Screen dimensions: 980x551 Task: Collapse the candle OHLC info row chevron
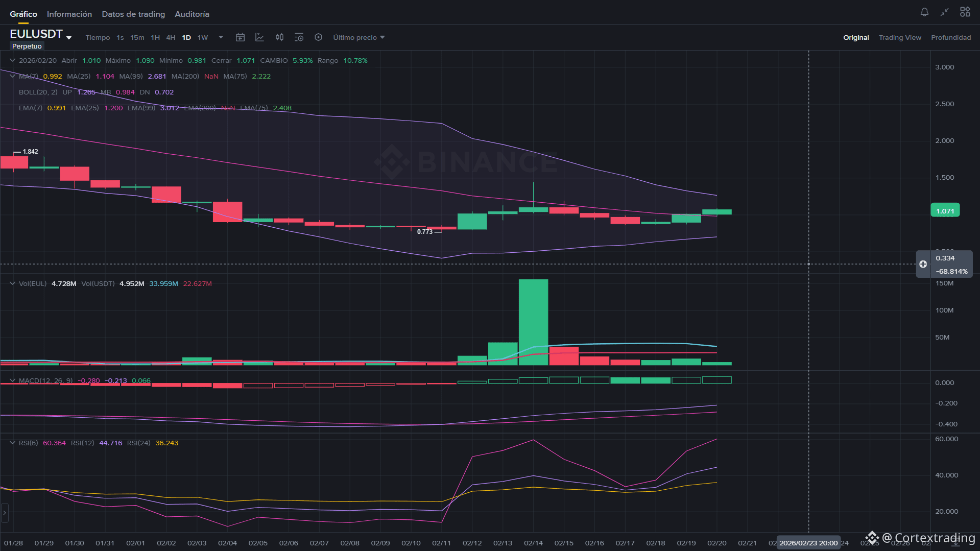[x=12, y=60]
